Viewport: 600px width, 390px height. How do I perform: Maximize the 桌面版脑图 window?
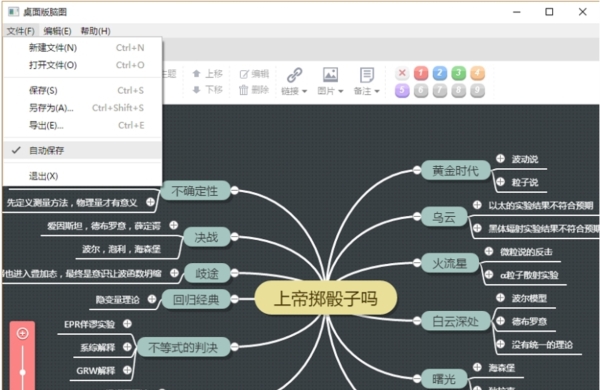549,12
